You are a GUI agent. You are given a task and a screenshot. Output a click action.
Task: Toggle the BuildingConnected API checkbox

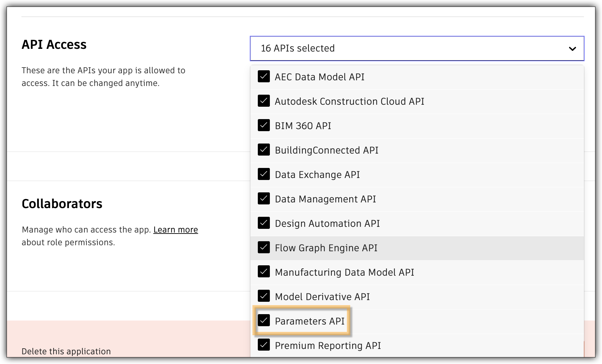[264, 150]
